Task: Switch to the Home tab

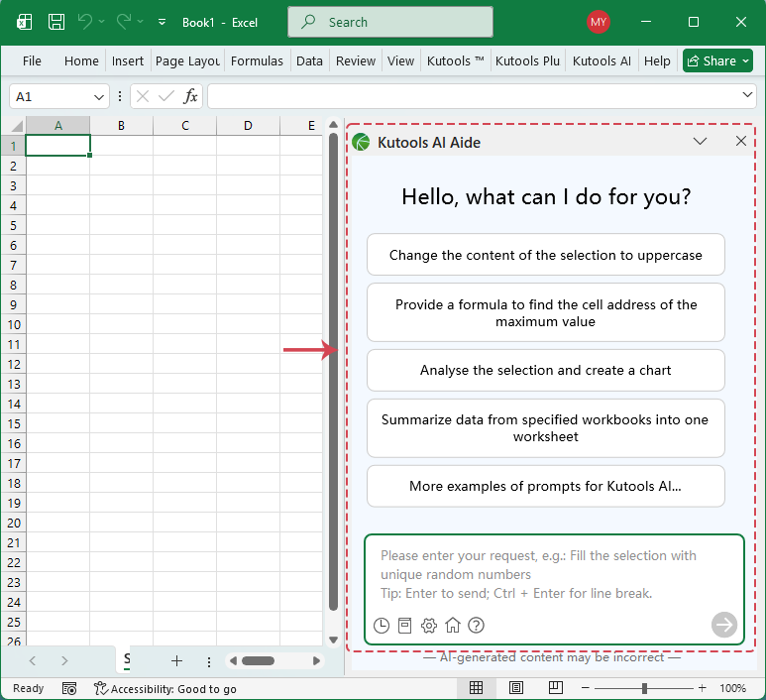Action: point(81,61)
